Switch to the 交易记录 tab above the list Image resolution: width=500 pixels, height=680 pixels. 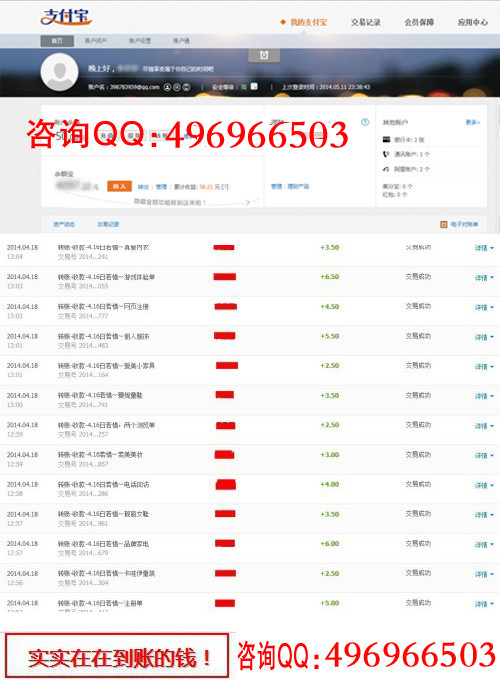coord(108,224)
